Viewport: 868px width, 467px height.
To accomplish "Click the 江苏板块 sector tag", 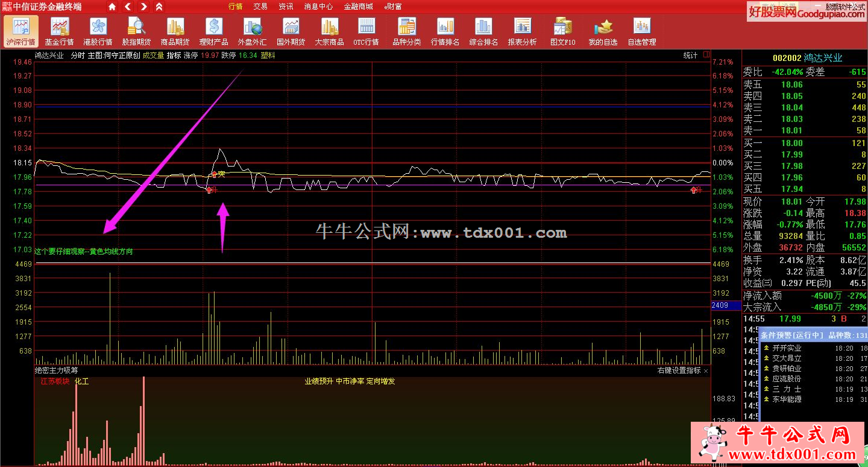I will [x=55, y=381].
